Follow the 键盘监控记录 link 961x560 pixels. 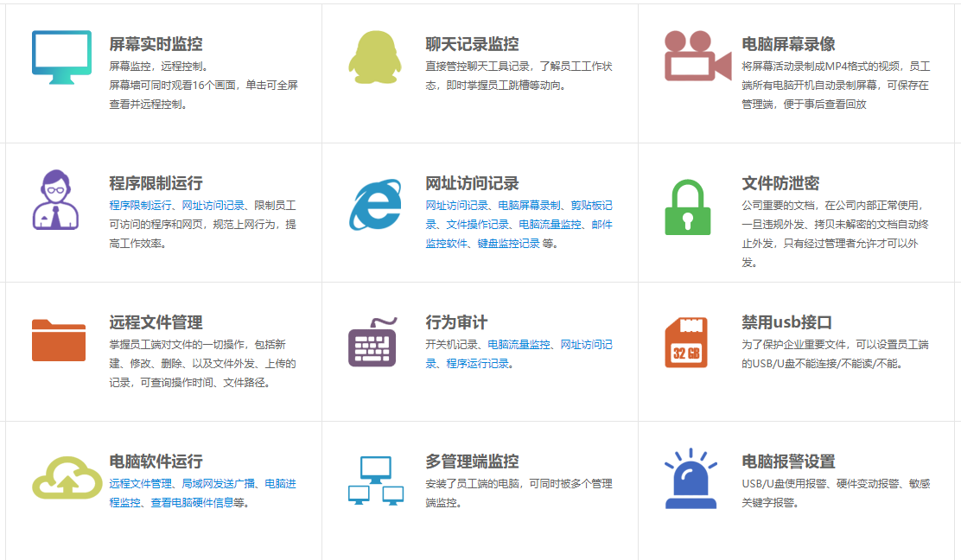tap(508, 244)
